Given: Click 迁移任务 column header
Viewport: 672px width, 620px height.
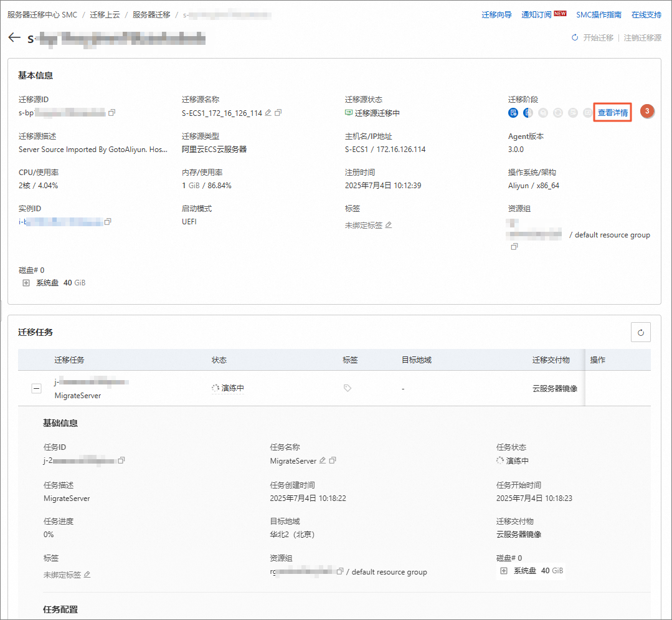Looking at the screenshot, I should pyautogui.click(x=69, y=360).
